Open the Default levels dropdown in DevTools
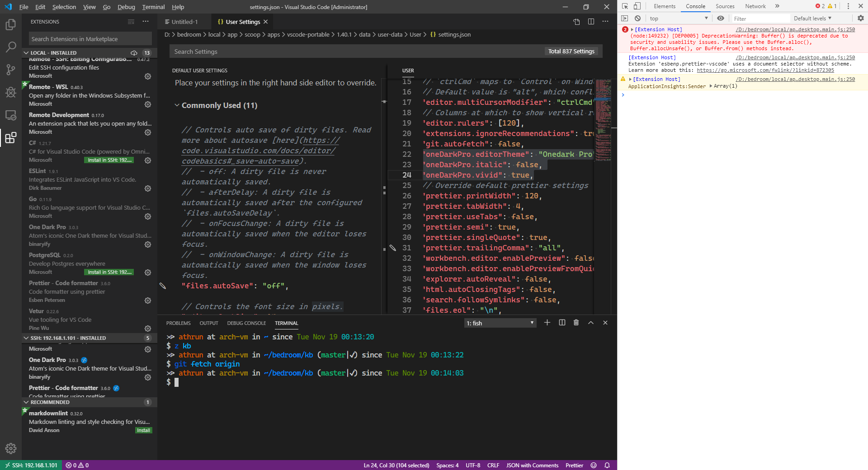Viewport: 868px width, 470px height. (812, 18)
